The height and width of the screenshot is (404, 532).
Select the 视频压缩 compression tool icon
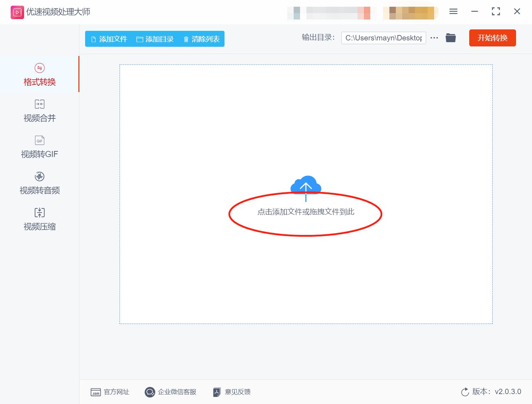point(39,212)
